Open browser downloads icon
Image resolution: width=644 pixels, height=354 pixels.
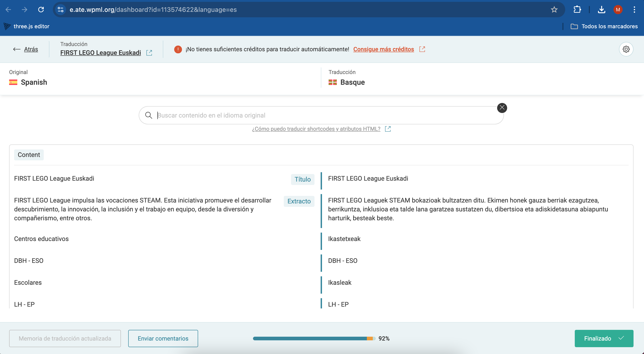pyautogui.click(x=601, y=10)
